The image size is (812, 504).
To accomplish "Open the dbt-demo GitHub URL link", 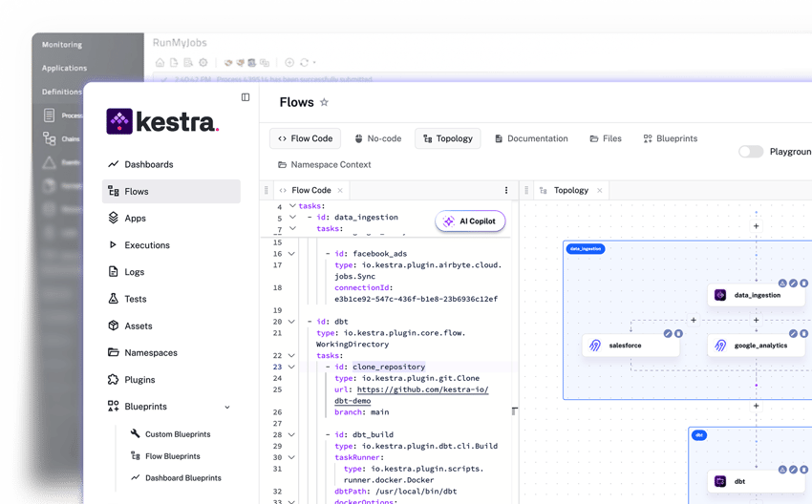I will (420, 390).
